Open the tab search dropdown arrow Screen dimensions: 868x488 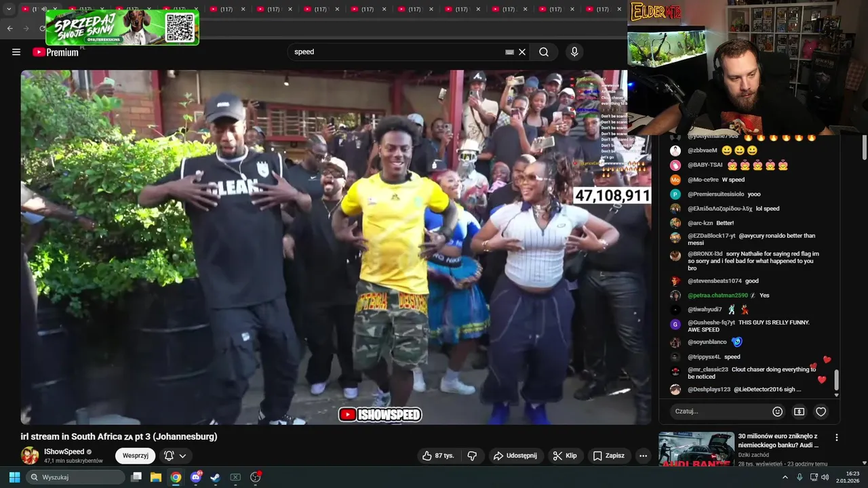(x=9, y=9)
